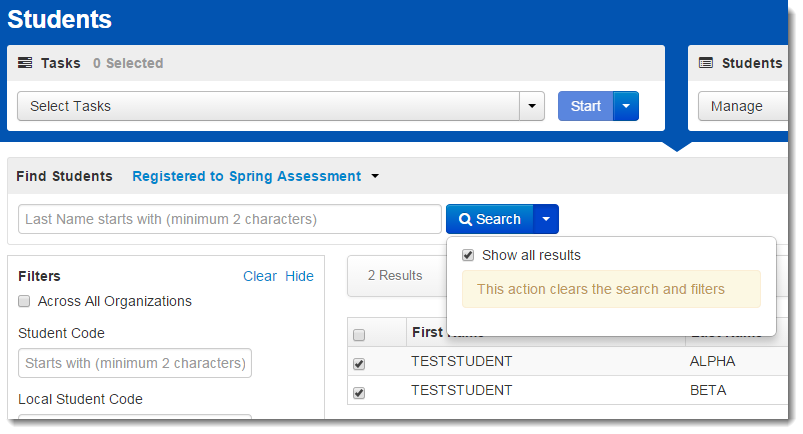
Task: Click the Tasks list icon
Action: point(26,63)
